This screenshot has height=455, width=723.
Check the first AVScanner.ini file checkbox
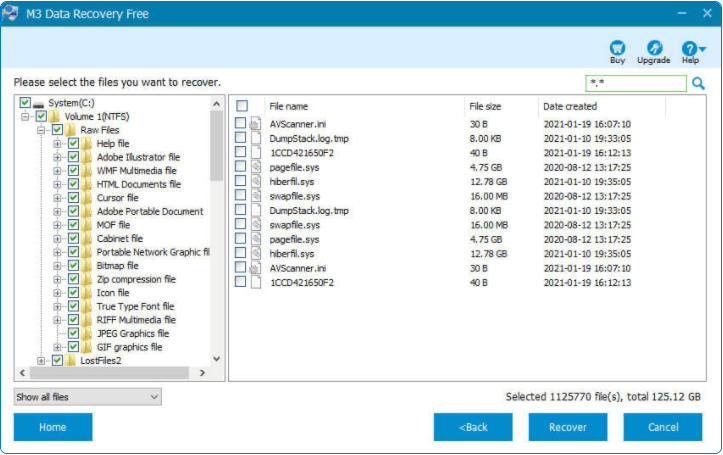click(x=240, y=123)
